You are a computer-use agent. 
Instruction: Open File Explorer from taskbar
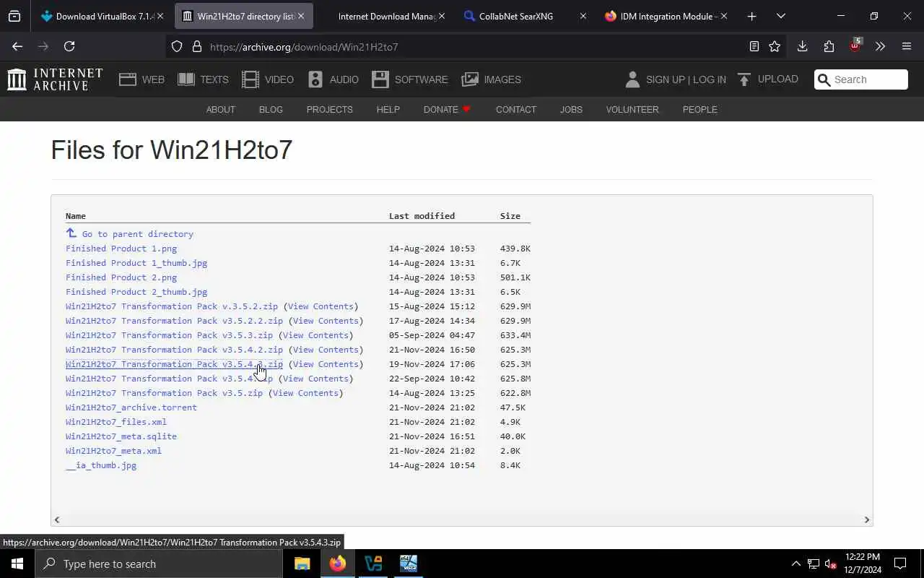pyautogui.click(x=302, y=564)
